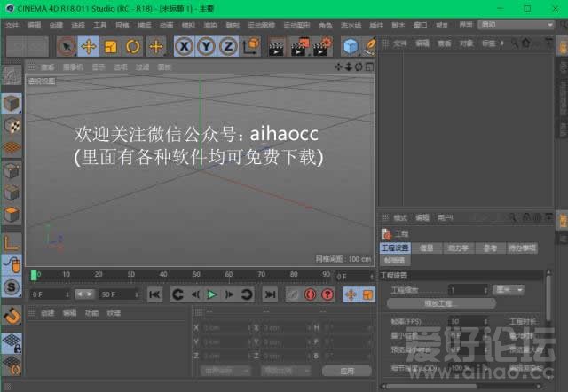Click the Enable Snap magnet icon
The width and height of the screenshot is (568, 392).
12,315
